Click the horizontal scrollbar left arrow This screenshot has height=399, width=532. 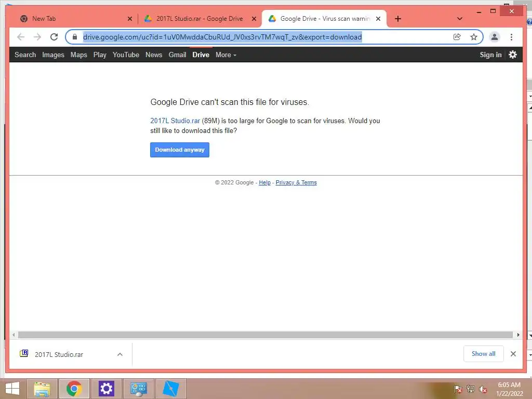(x=14, y=335)
